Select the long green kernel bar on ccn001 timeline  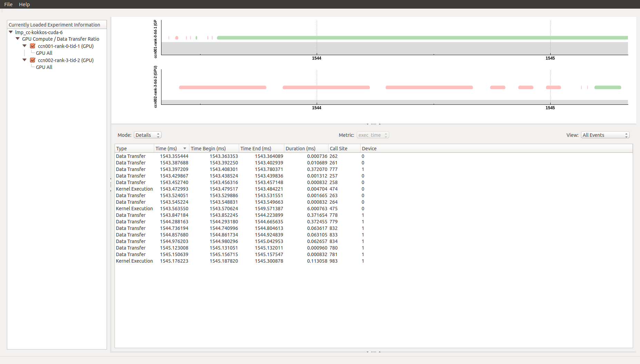pyautogui.click(x=422, y=38)
